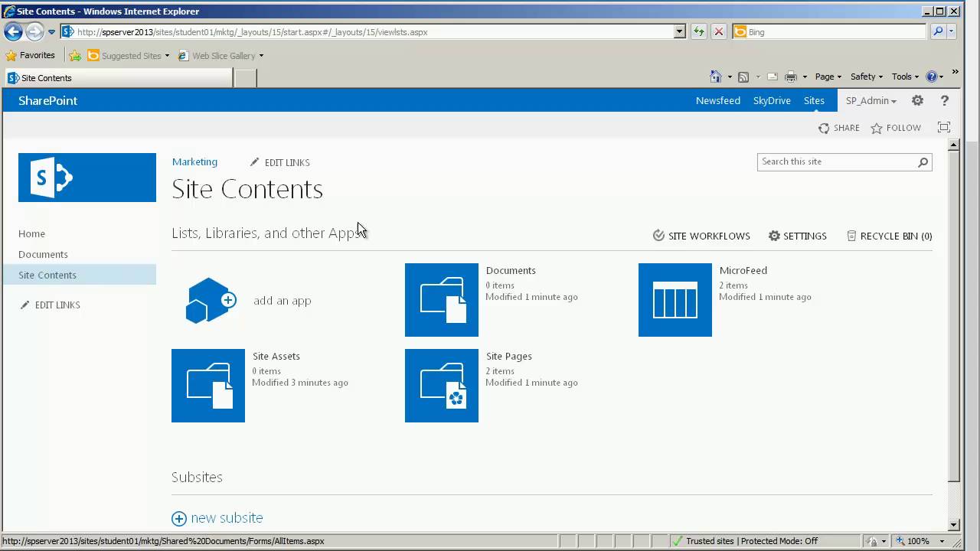Click the Internet Explorer Home icon
This screenshot has width=980, height=551.
[x=714, y=77]
